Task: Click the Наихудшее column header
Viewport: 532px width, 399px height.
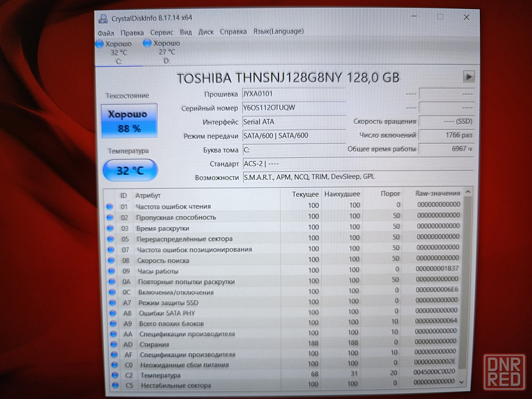Action: (x=342, y=194)
